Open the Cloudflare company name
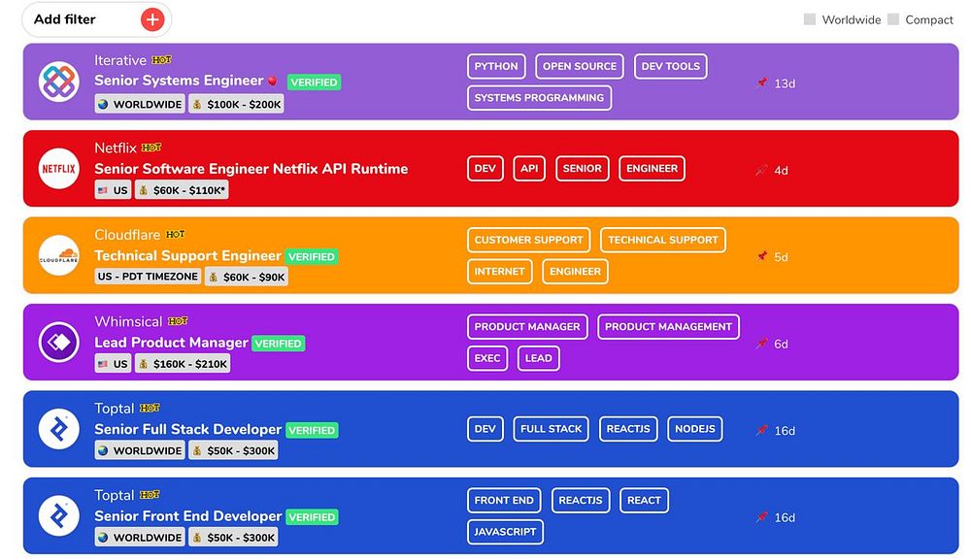Viewport: 971px width, 560px height. click(127, 235)
